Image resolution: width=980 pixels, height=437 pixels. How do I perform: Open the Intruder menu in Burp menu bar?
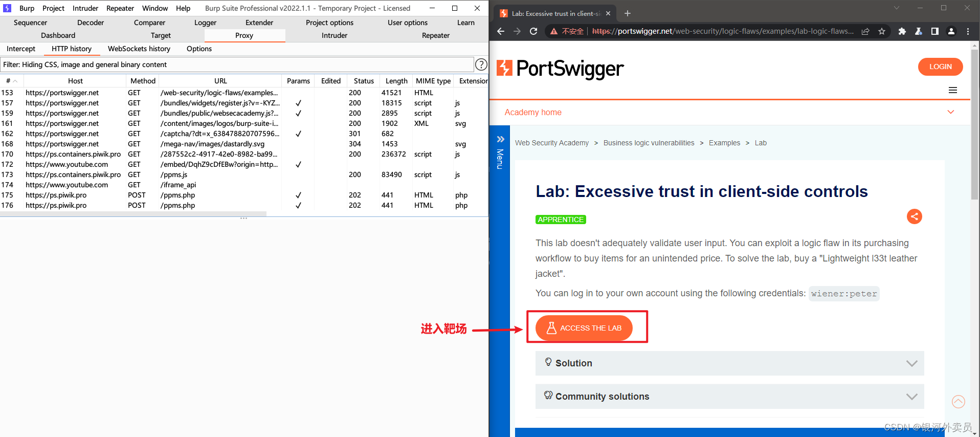[x=85, y=8]
